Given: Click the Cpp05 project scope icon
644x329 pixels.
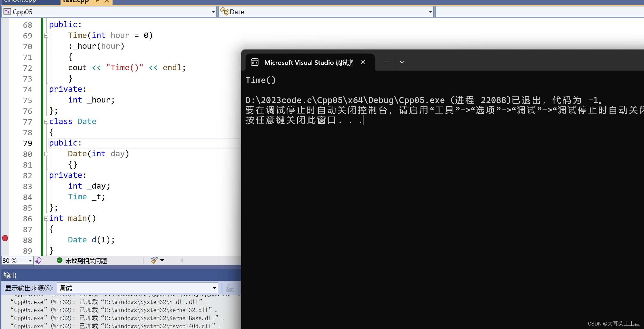Looking at the screenshot, I should click(7, 12).
